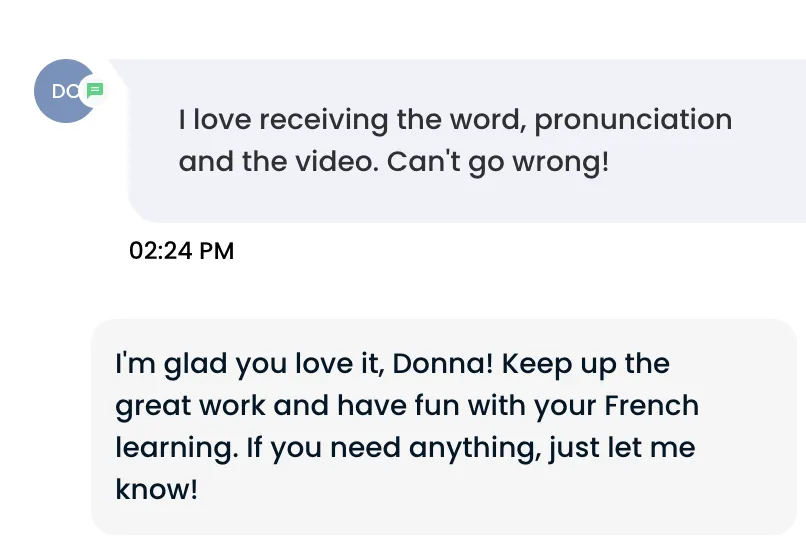This screenshot has height=544, width=806.
Task: Click the word 'know!' ending the reply
Action: pos(156,489)
